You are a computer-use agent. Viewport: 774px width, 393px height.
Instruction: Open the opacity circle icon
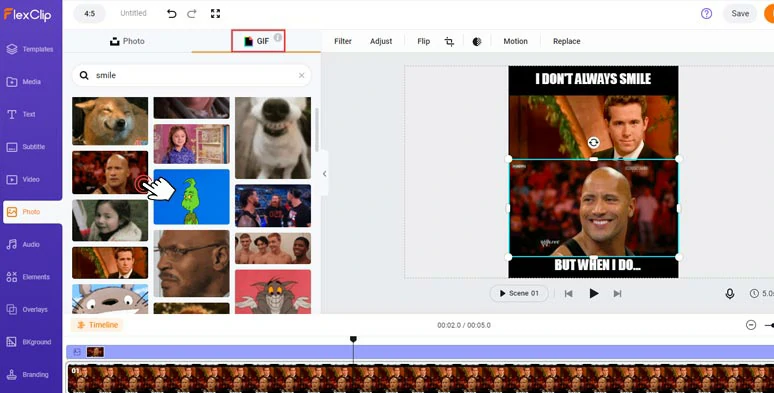(477, 41)
